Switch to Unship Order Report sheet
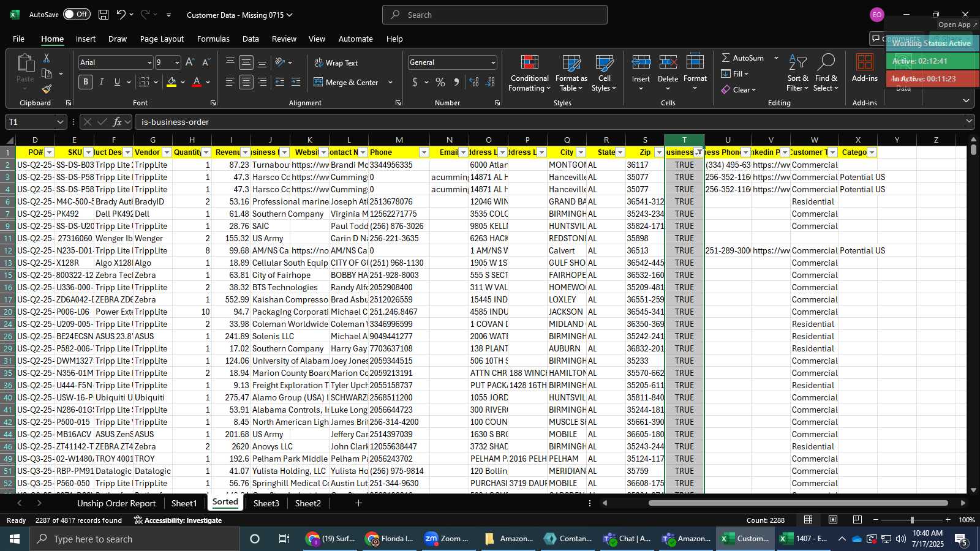 116,503
